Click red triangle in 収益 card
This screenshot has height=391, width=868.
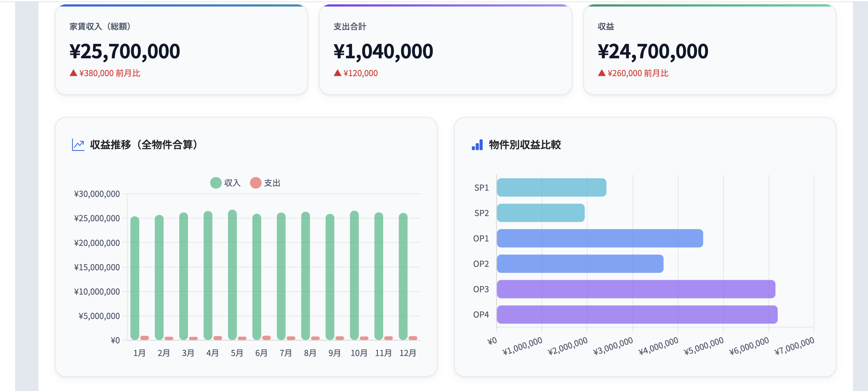(601, 73)
